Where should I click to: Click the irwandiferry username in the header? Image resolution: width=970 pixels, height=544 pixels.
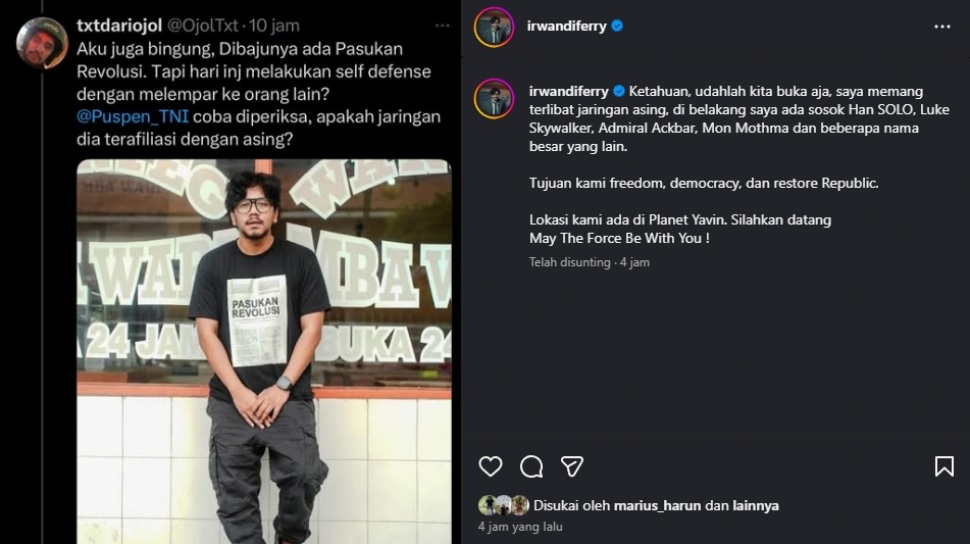[566, 26]
